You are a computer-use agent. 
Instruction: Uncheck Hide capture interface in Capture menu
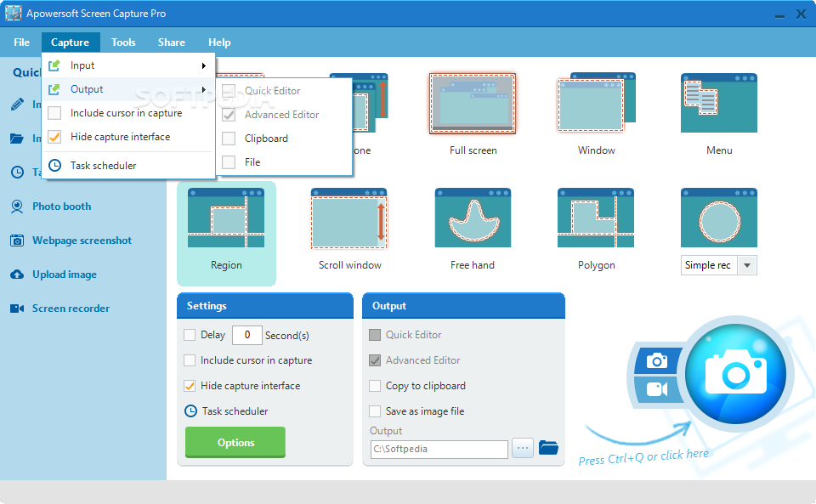(x=54, y=137)
